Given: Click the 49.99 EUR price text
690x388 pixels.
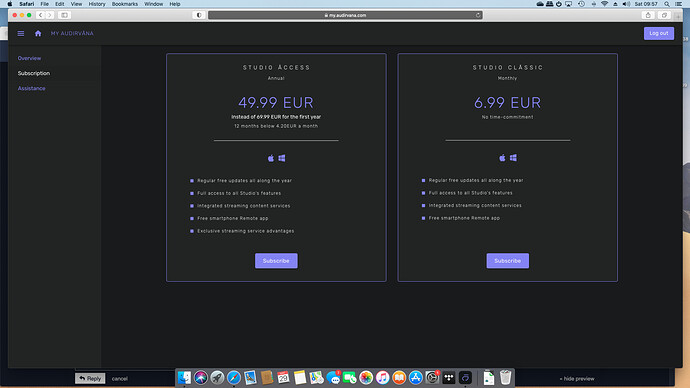Looking at the screenshot, I should (x=276, y=102).
